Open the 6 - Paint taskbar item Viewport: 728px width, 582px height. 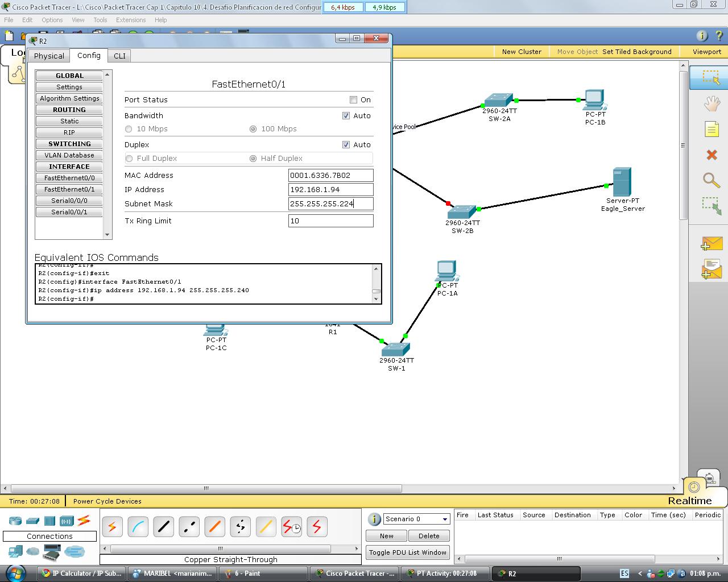point(263,573)
